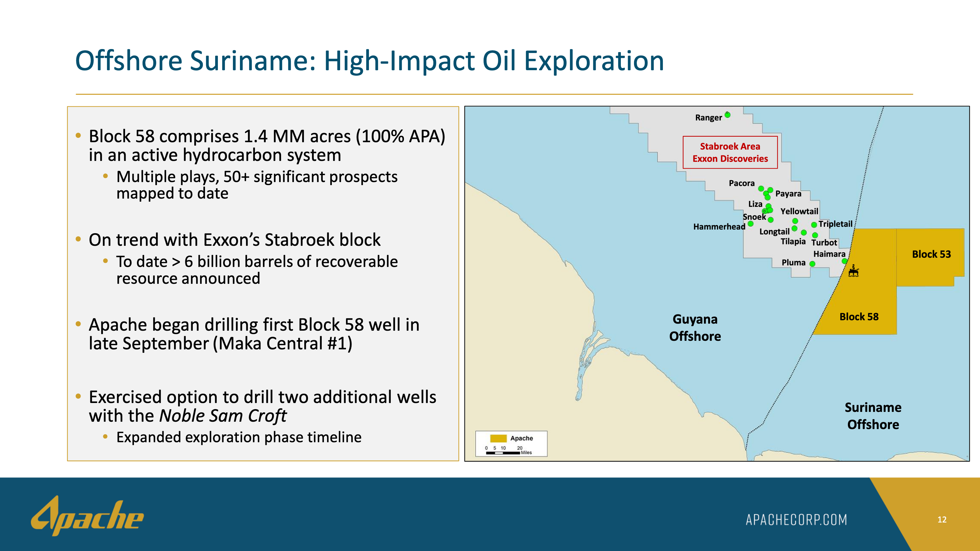Select the Block 53 map area
Image resolution: width=980 pixels, height=551 pixels.
tap(930, 257)
